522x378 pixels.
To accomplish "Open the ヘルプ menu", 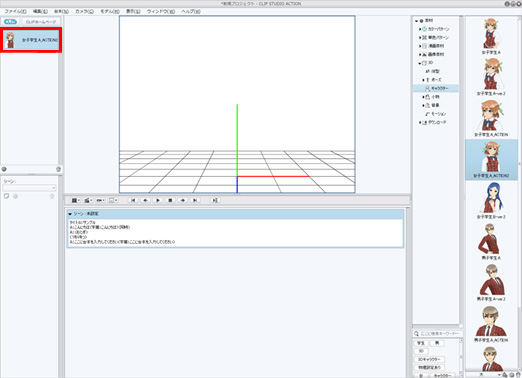I will click(191, 11).
